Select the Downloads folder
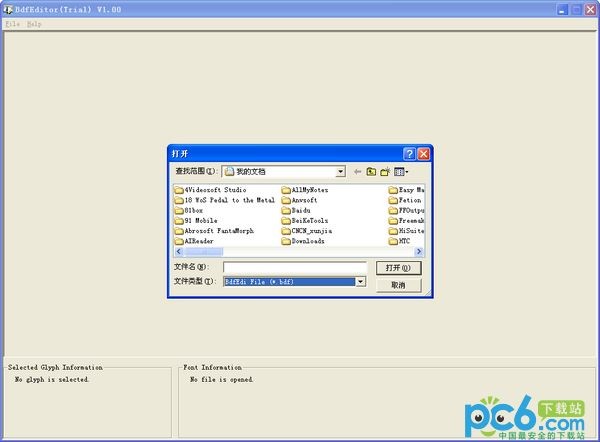This screenshot has height=442, width=600. [x=308, y=241]
